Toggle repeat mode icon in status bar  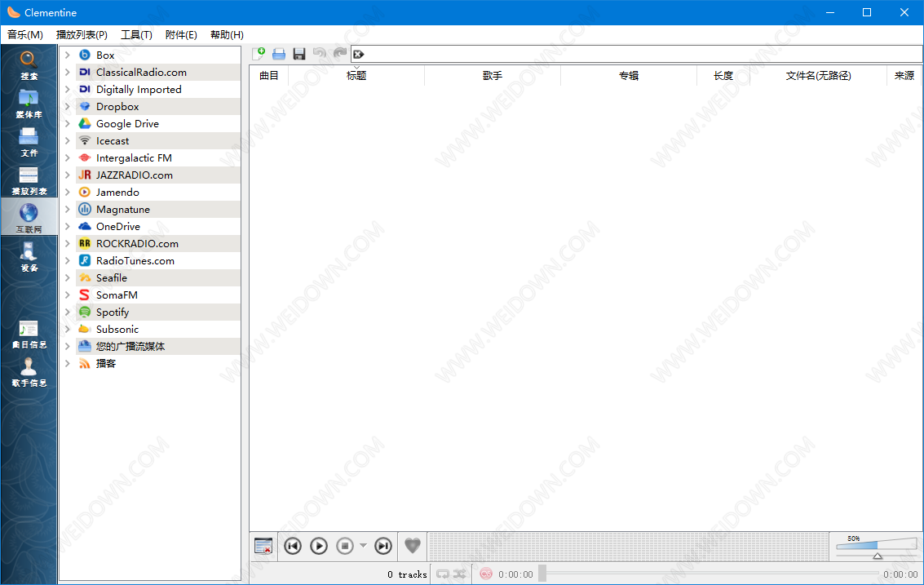coord(443,574)
